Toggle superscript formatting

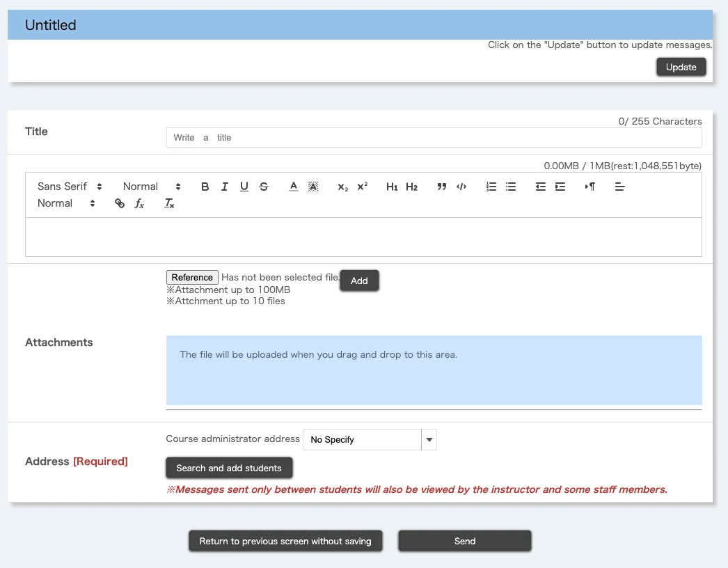pos(362,187)
